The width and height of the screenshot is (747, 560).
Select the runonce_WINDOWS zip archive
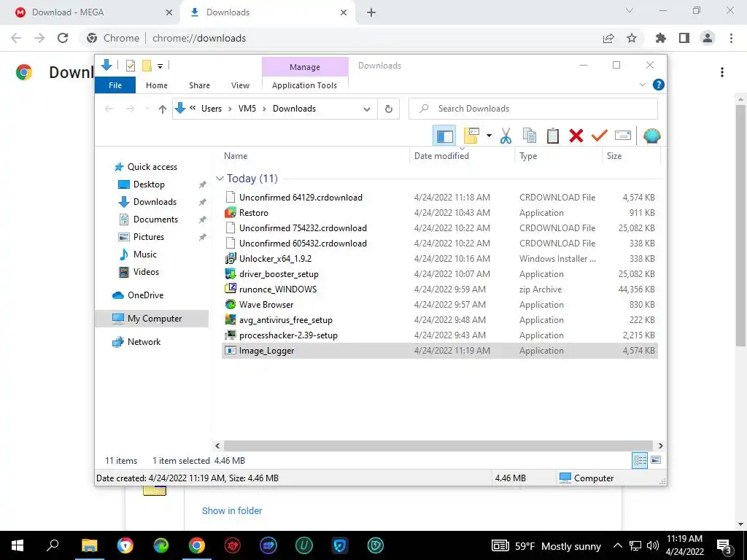coord(278,289)
